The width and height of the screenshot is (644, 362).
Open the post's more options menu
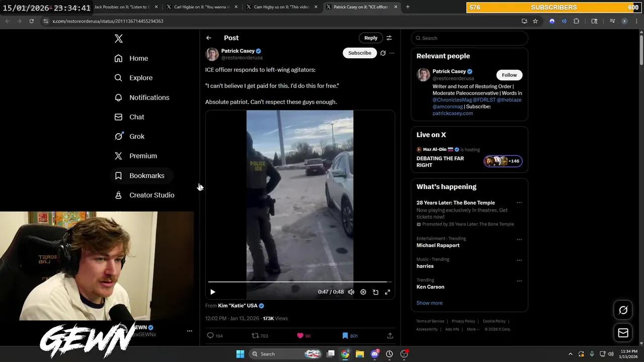[392, 53]
